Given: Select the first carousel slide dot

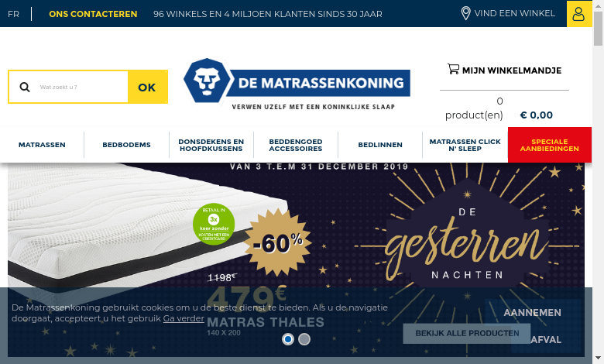Looking at the screenshot, I should pos(288,339).
